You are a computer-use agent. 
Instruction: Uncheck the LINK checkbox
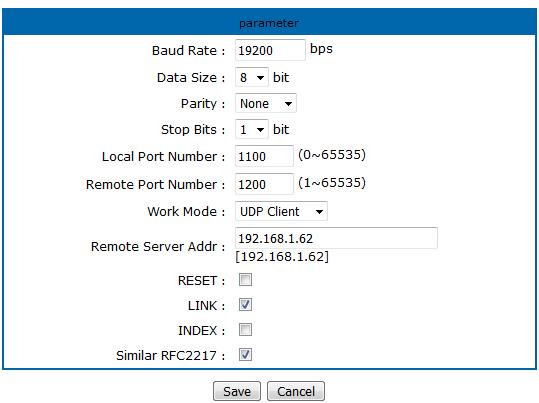pos(245,305)
